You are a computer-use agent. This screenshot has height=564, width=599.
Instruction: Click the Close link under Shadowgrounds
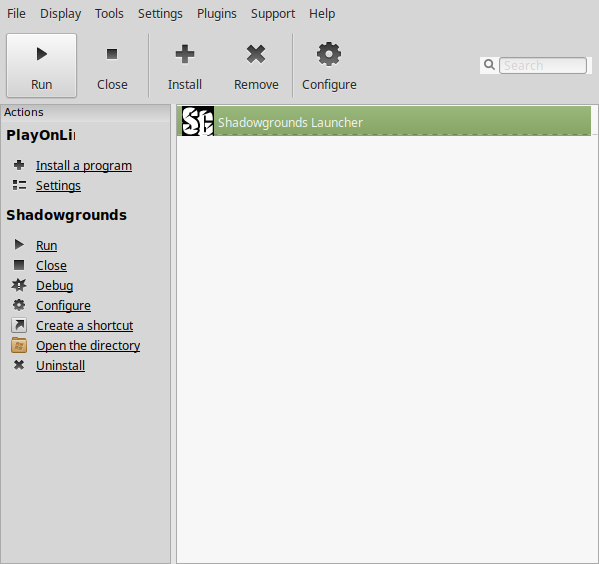(51, 266)
